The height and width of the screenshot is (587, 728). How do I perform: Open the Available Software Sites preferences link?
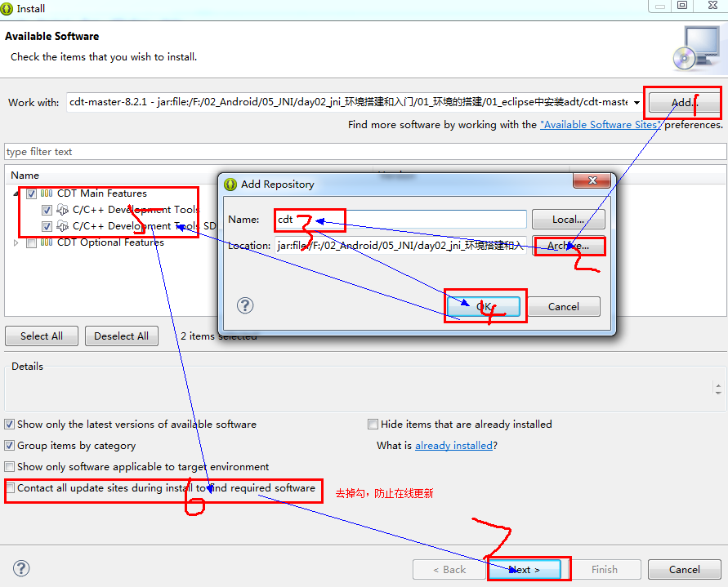(x=600, y=125)
